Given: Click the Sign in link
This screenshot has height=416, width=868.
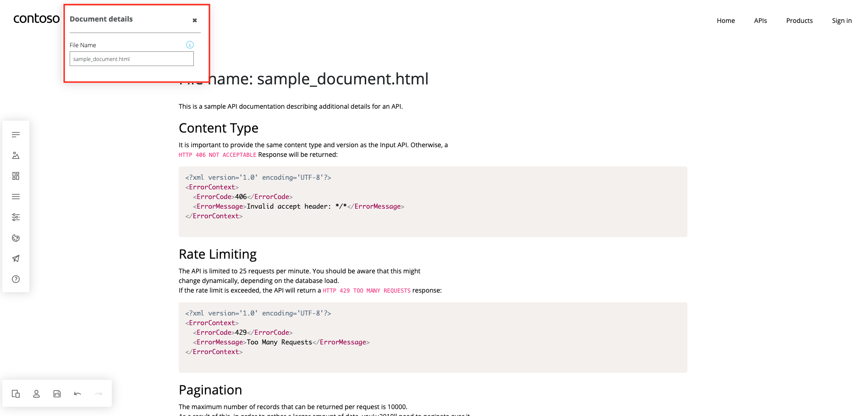Looking at the screenshot, I should [x=841, y=21].
